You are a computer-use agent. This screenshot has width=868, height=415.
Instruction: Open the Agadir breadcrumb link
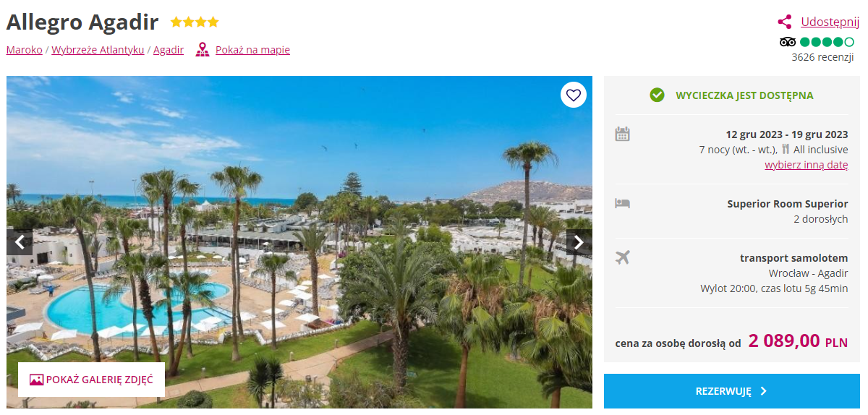click(169, 50)
